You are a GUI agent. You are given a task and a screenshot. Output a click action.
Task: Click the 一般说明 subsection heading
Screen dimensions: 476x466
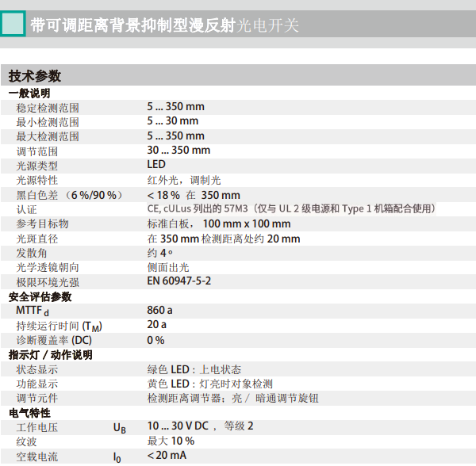click(x=29, y=93)
